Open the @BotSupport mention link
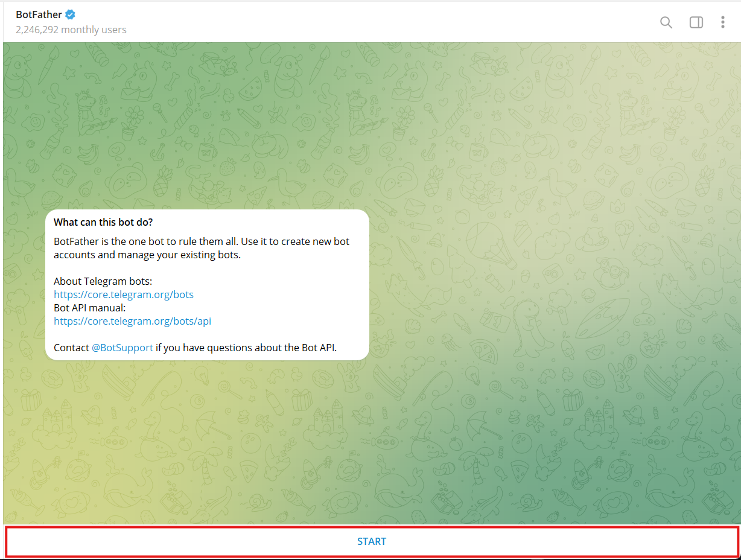 [x=122, y=348]
